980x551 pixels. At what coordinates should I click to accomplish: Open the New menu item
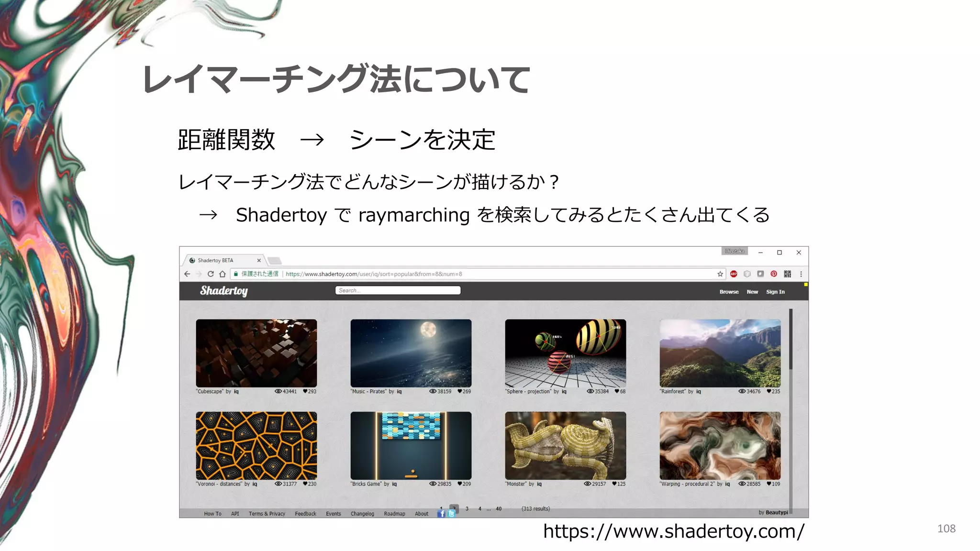tap(752, 292)
